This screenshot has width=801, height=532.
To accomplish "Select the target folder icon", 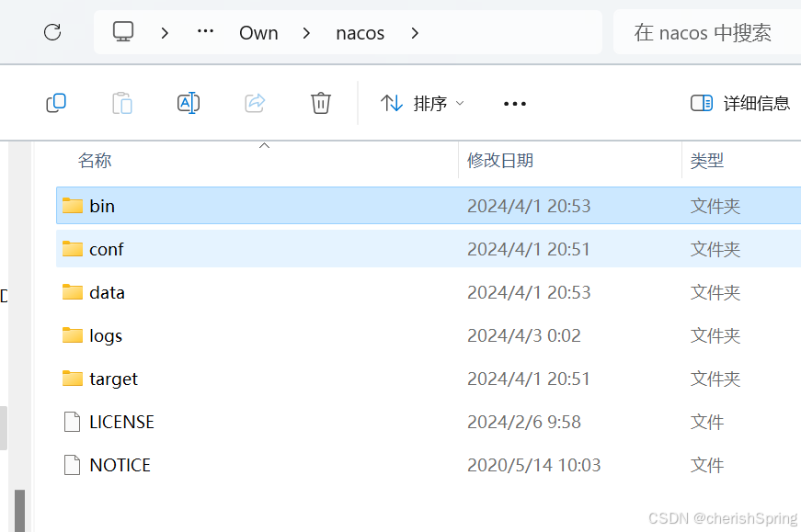I will click(73, 379).
